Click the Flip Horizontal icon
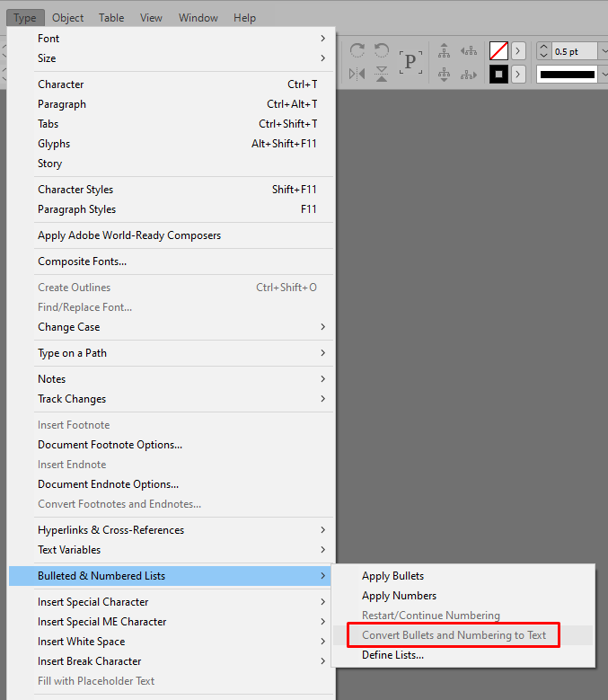608x700 pixels. [357, 74]
